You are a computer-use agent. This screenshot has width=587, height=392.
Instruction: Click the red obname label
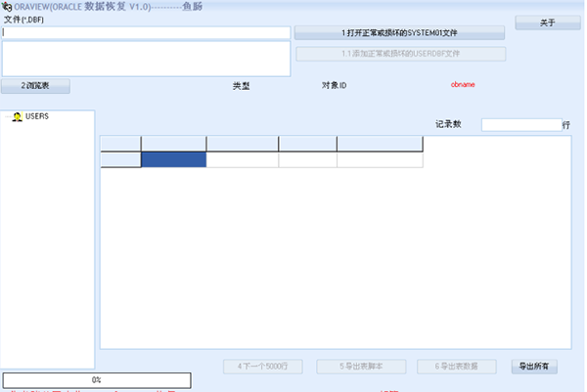[x=463, y=84]
